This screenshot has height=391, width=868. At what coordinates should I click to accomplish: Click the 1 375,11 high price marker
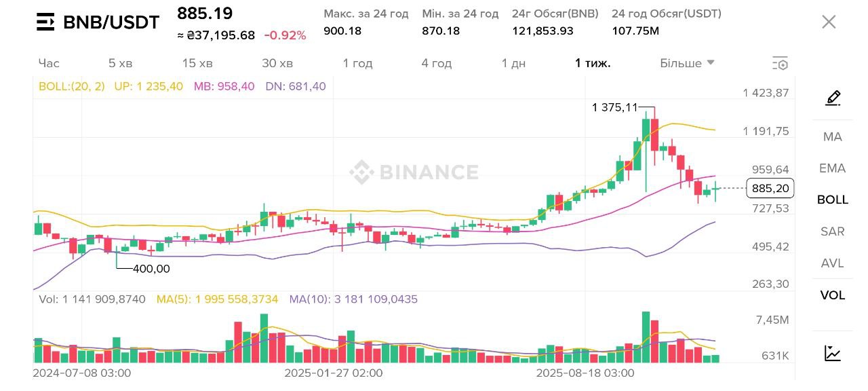[x=615, y=107]
